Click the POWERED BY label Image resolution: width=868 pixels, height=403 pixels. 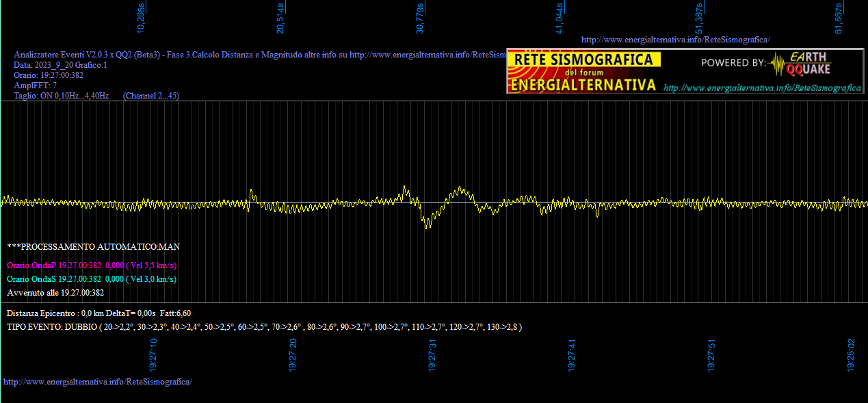(734, 63)
